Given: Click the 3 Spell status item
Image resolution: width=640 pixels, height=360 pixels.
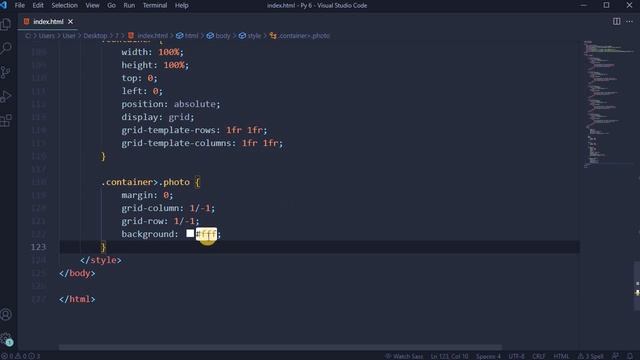Looking at the screenshot, I should point(591,356).
